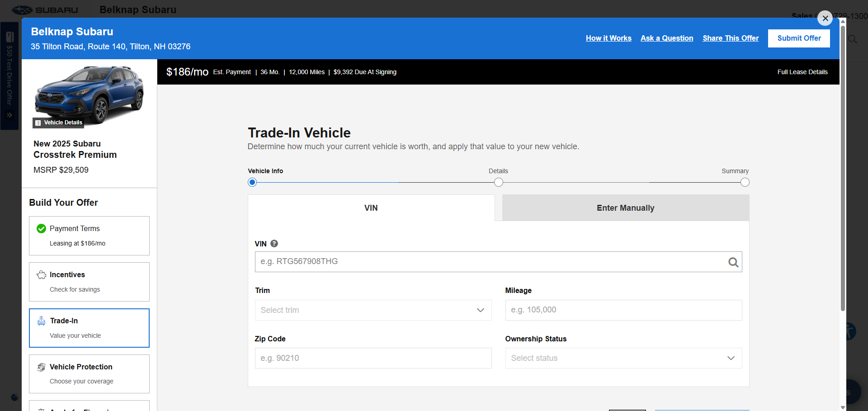Viewport: 868px width, 411px height.
Task: Click the Vehicle Protection shield icon
Action: pyautogui.click(x=41, y=367)
